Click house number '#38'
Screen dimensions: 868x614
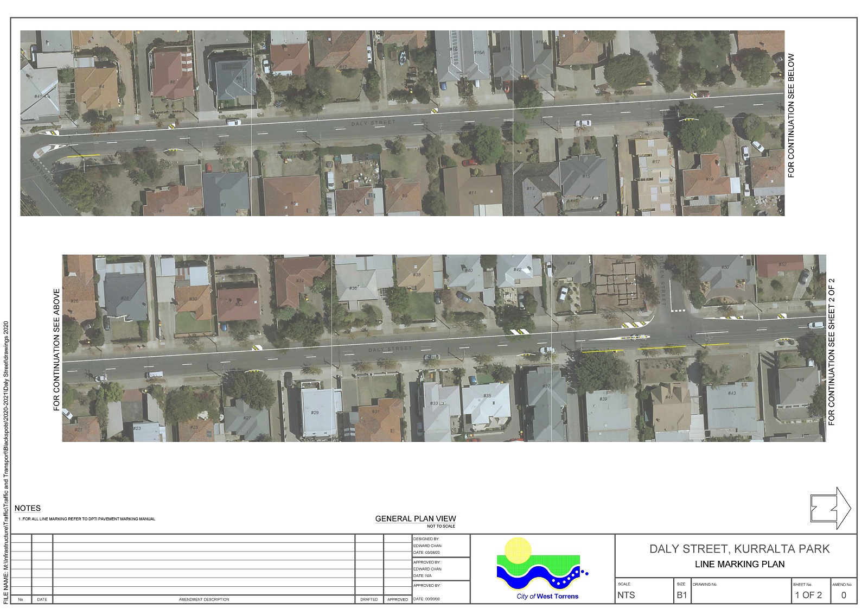pyautogui.click(x=416, y=275)
